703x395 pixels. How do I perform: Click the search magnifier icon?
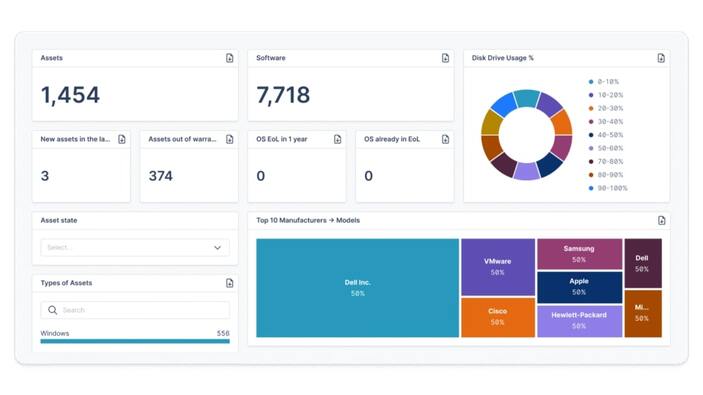tap(52, 310)
